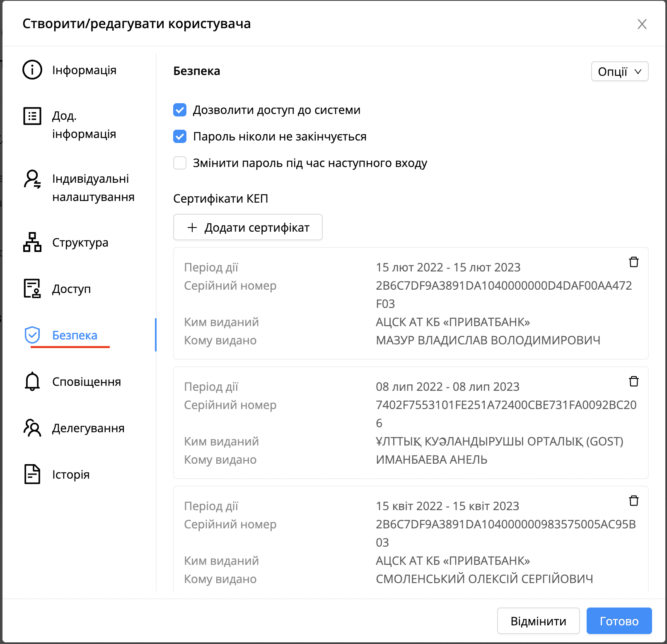Click the Structure hierarchy icon
Viewport: 667px width, 644px height.
click(x=32, y=242)
